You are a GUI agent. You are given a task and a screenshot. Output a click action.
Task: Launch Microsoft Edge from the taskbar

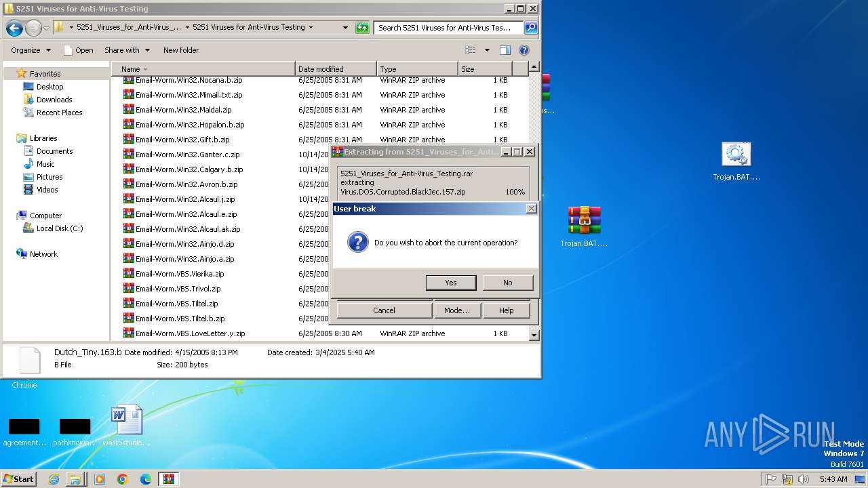tap(146, 479)
